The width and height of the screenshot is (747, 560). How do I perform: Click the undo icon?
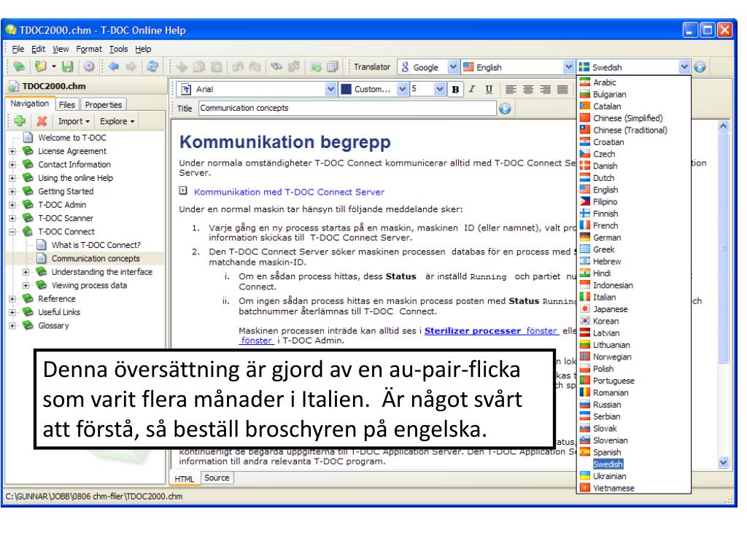237,66
